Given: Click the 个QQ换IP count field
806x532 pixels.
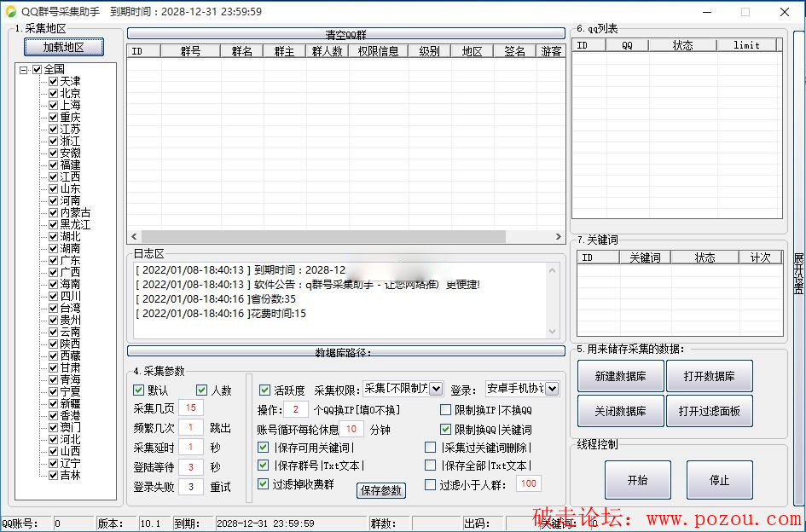Looking at the screenshot, I should click(296, 410).
